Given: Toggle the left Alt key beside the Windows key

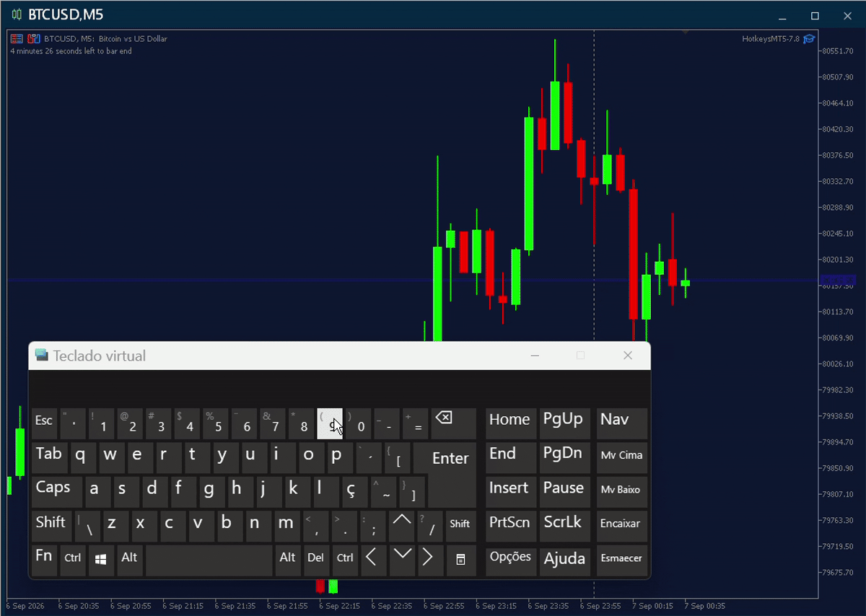Looking at the screenshot, I should (130, 560).
